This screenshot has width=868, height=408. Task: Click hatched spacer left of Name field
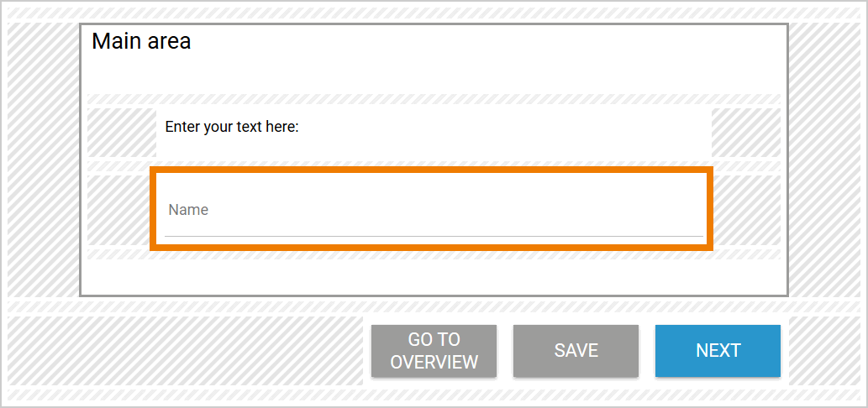[x=118, y=210]
